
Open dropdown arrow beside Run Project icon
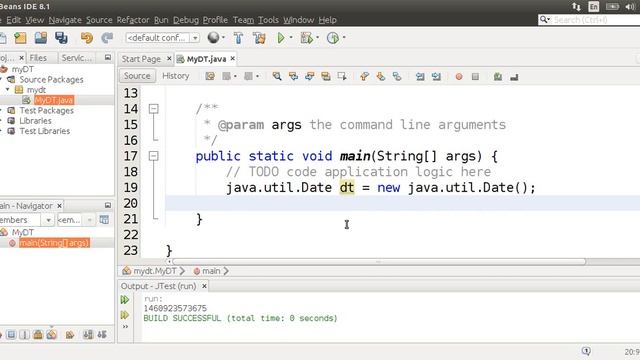tap(291, 37)
